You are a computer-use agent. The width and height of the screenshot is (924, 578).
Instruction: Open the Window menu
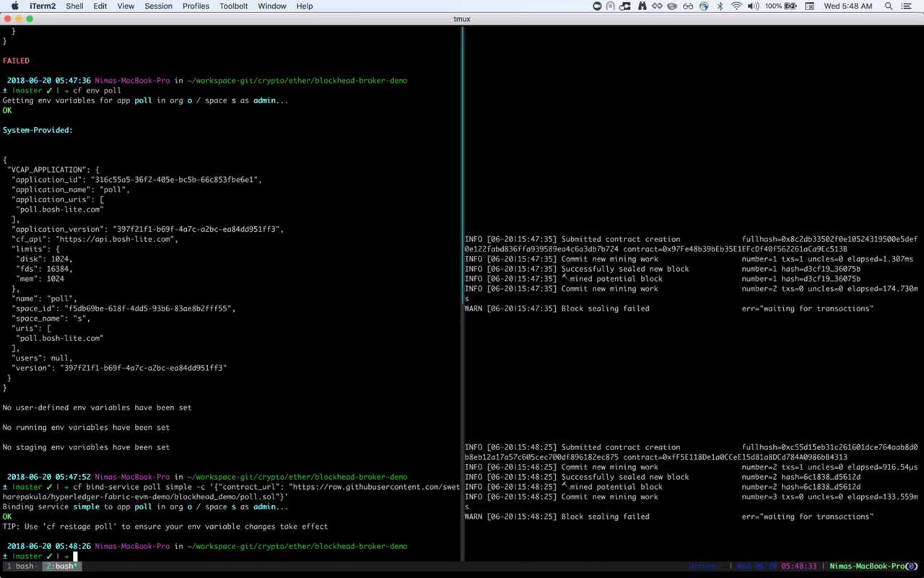point(272,6)
